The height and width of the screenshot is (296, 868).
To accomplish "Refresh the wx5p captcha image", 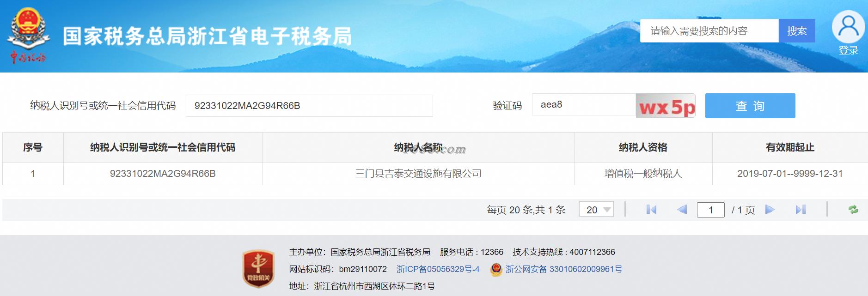I will (666, 106).
